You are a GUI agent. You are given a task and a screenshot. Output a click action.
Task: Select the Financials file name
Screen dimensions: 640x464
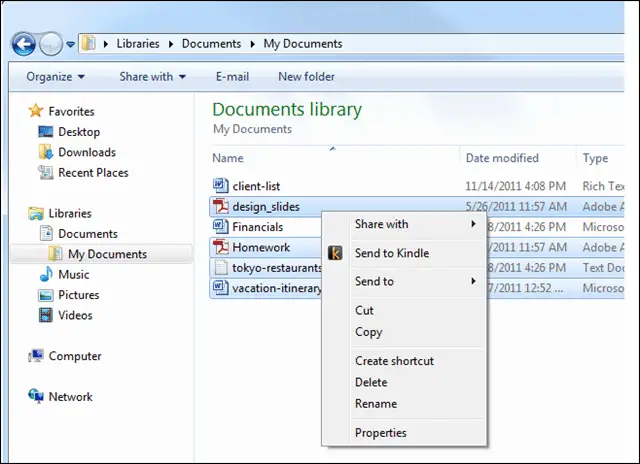[258, 227]
